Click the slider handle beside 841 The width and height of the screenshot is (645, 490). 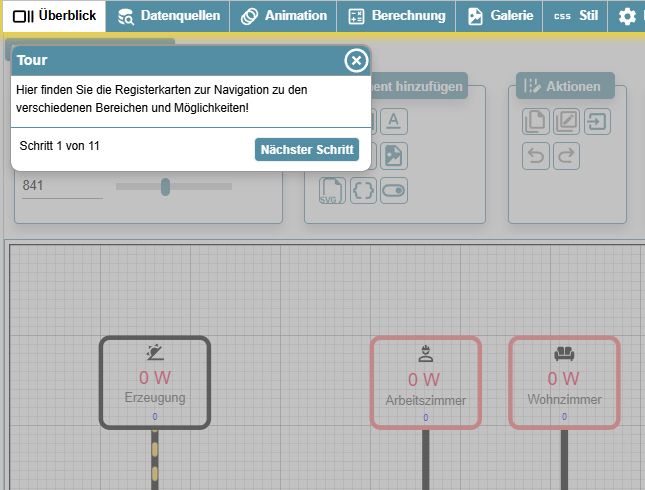pos(165,187)
